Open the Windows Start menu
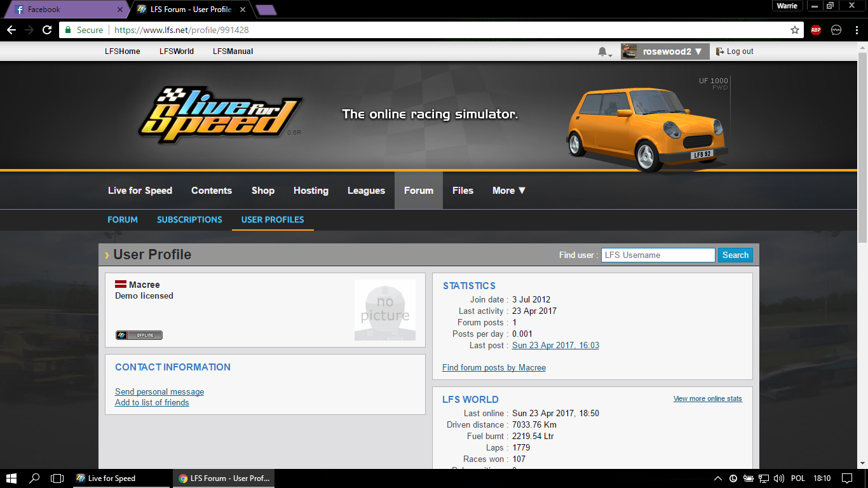The image size is (868, 488). (x=11, y=478)
